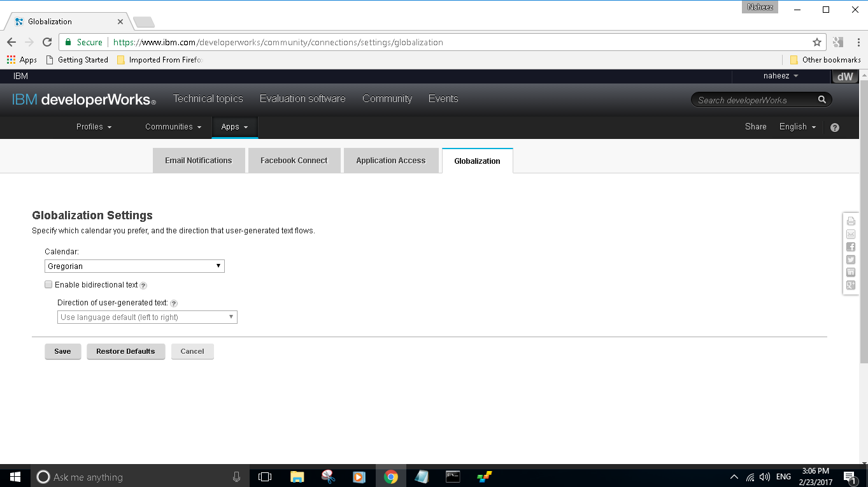Open Evaluation software in the navigation
The width and height of the screenshot is (868, 487).
[x=302, y=99]
